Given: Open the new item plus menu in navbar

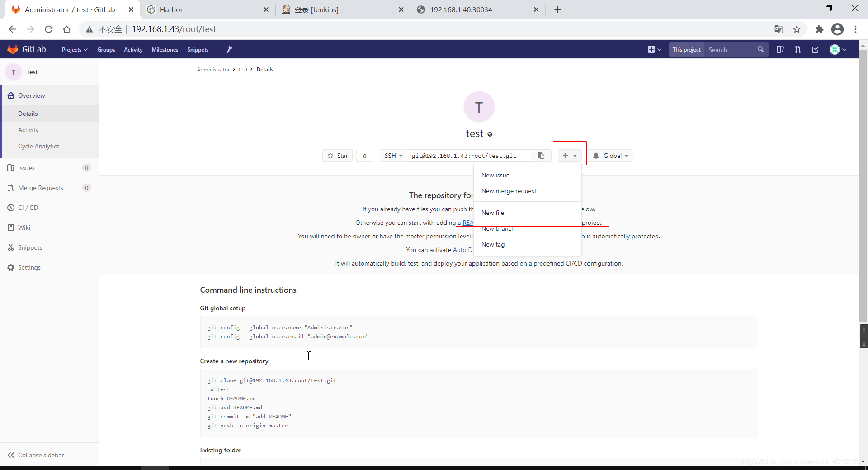Looking at the screenshot, I should pyautogui.click(x=654, y=49).
